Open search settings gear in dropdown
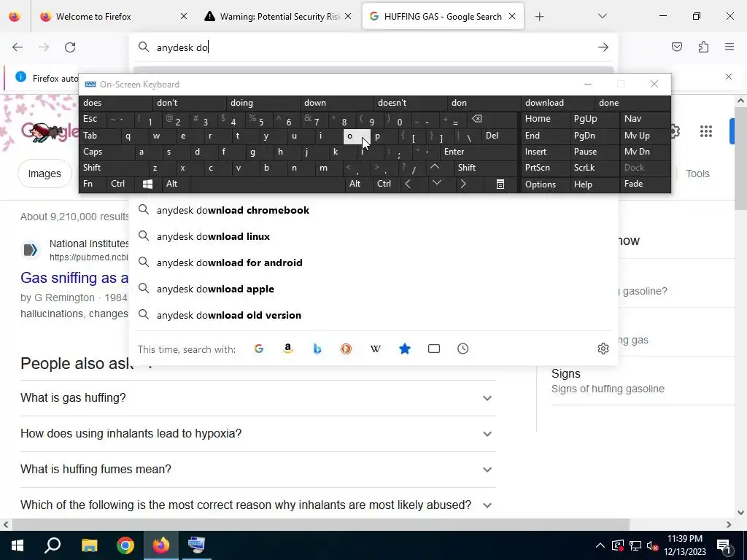Viewport: 747px width, 560px height. [x=603, y=349]
